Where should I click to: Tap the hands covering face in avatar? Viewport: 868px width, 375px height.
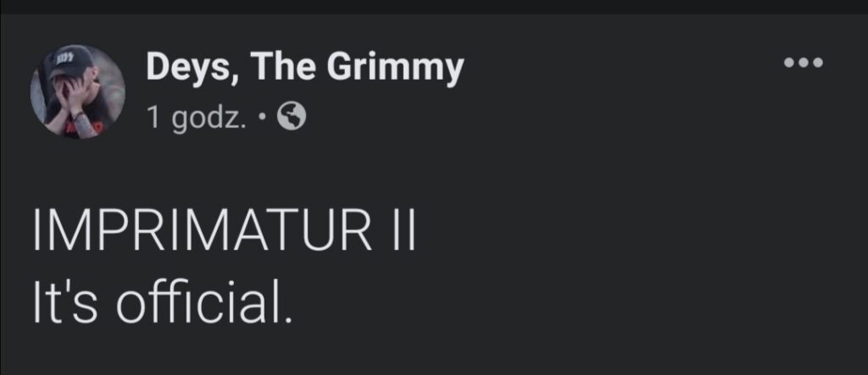(x=68, y=93)
